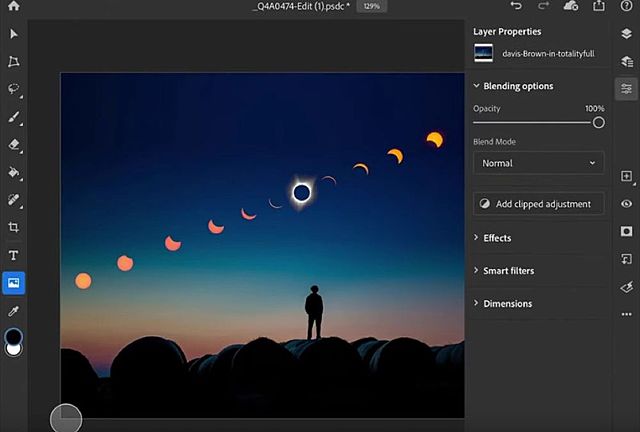
Task: Click the Opacity slider handle
Action: 598,122
